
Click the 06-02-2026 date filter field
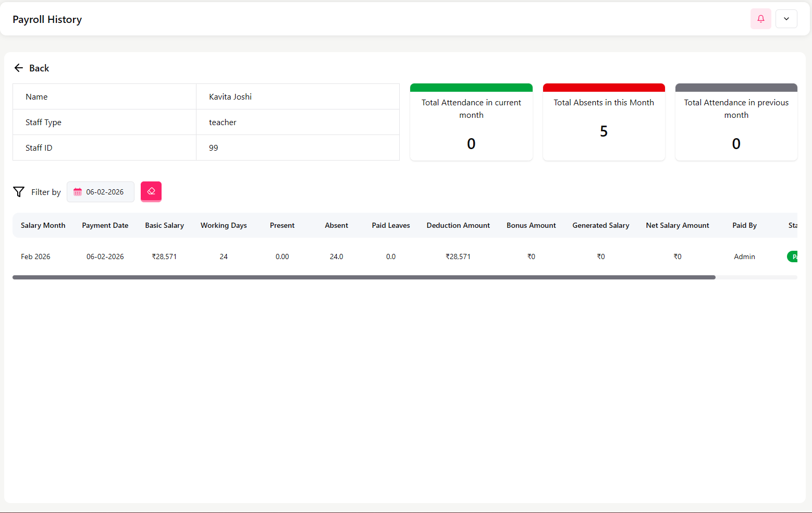point(105,192)
